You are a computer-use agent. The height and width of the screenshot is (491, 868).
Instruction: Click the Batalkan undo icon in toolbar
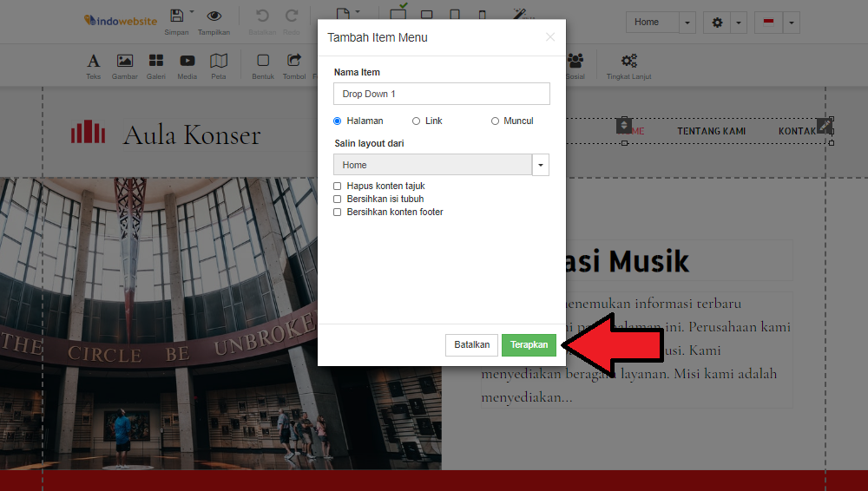pos(262,16)
